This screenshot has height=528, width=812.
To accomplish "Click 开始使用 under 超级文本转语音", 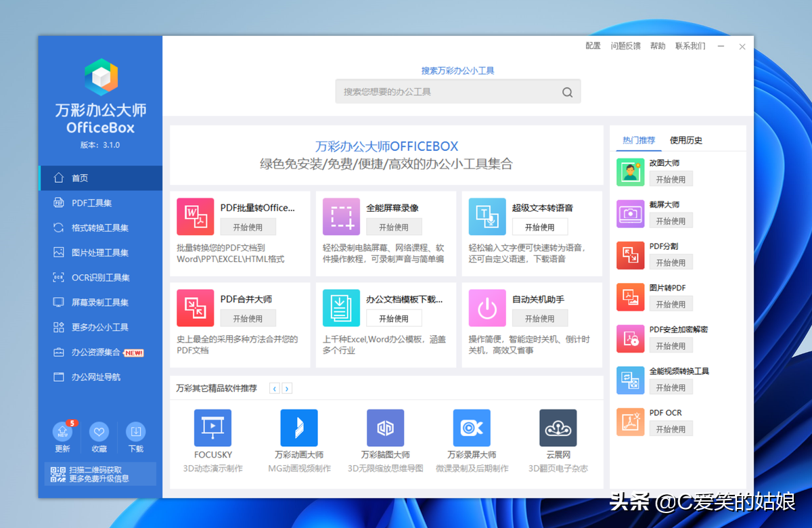I will [540, 227].
